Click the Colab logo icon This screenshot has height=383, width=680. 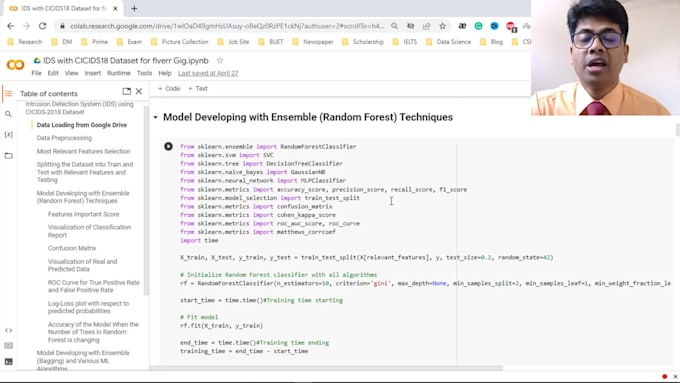(x=16, y=65)
